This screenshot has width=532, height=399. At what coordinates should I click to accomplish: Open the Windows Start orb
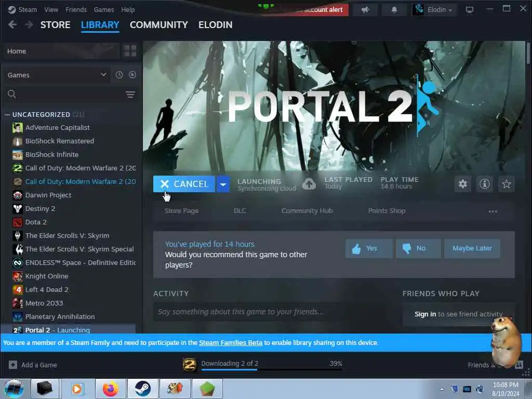tap(14, 389)
